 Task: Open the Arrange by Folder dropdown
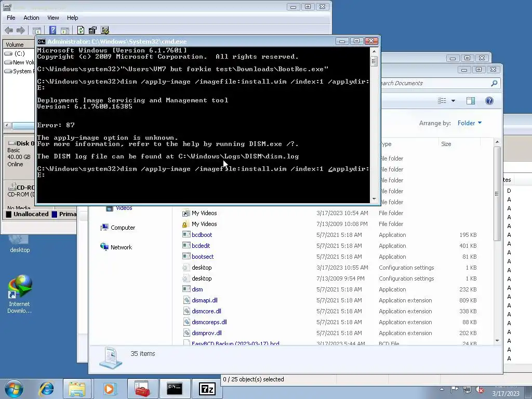pos(470,123)
